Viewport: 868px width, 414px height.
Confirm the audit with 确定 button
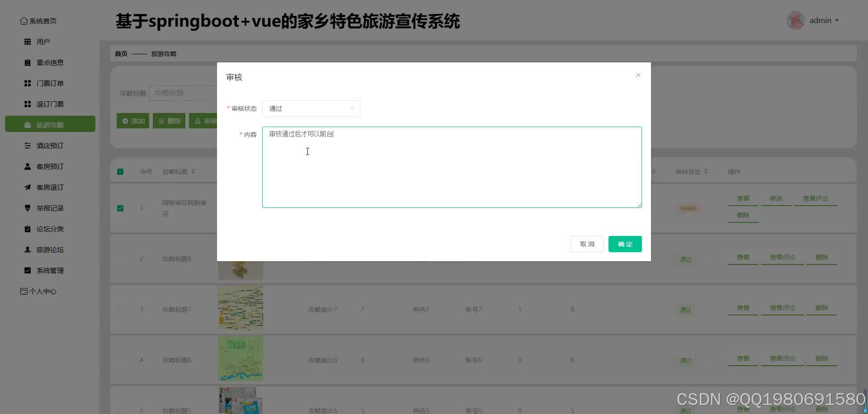625,244
